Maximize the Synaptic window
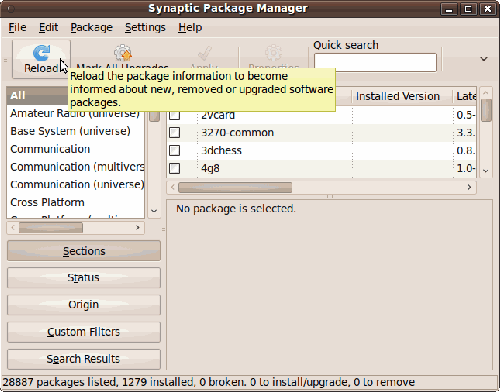 click(468, 9)
